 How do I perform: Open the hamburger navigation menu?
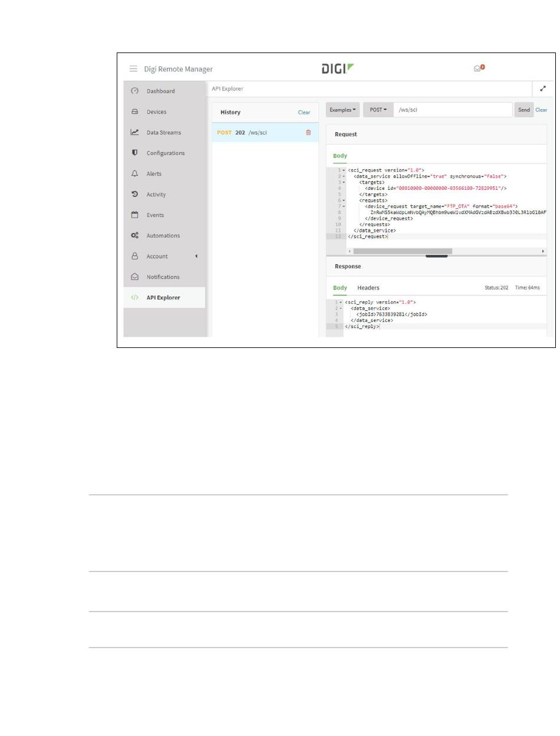[133, 69]
